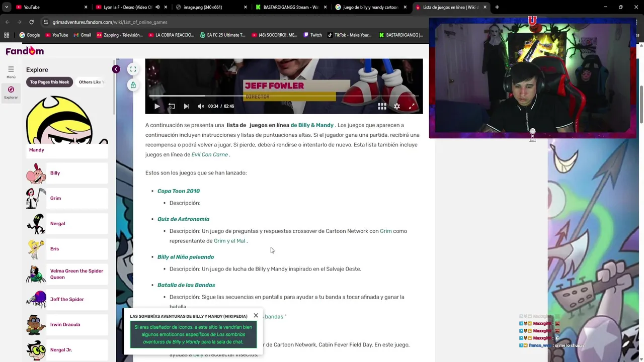Click the page vertical scrollbar
Image resolution: width=644 pixels, height=362 pixels.
click(x=641, y=104)
